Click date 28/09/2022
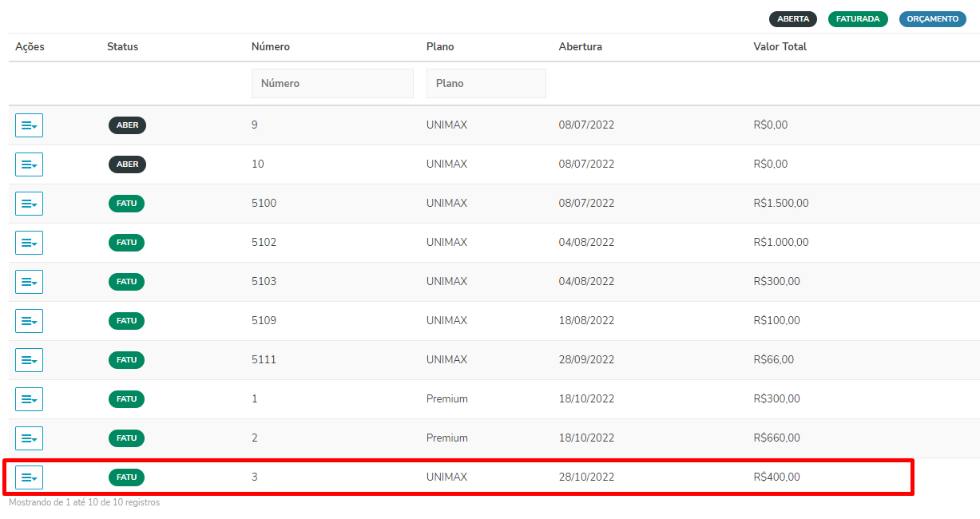Viewport: 980px width, 519px height. 587,360
